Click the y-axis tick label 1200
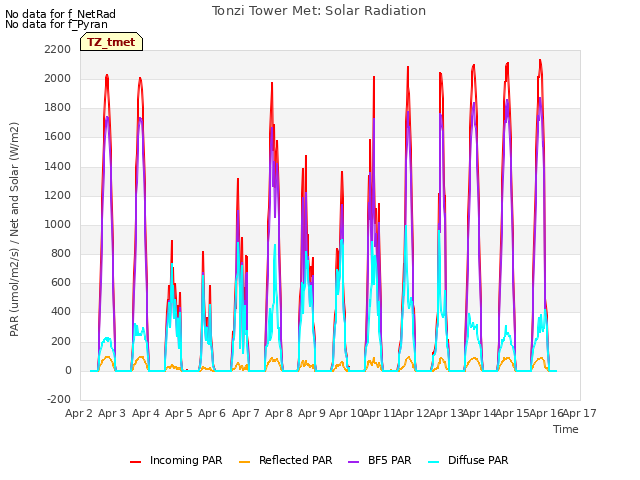The image size is (640, 480). [58, 195]
